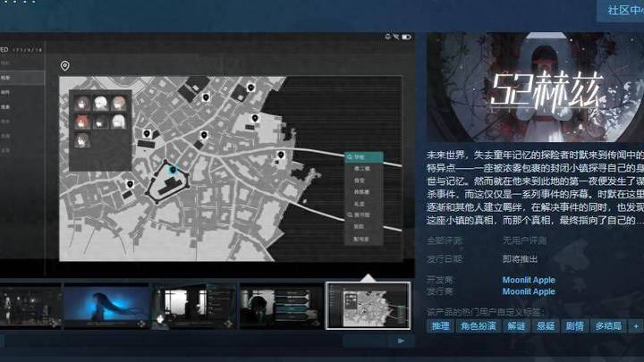
Task: Click the 无用户评测 review text
Action: point(524,240)
